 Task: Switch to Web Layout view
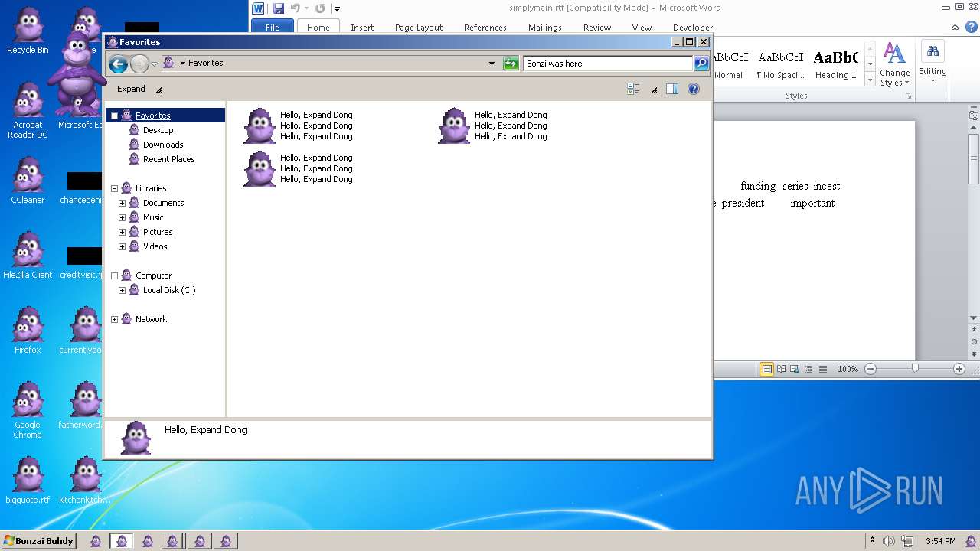(795, 369)
